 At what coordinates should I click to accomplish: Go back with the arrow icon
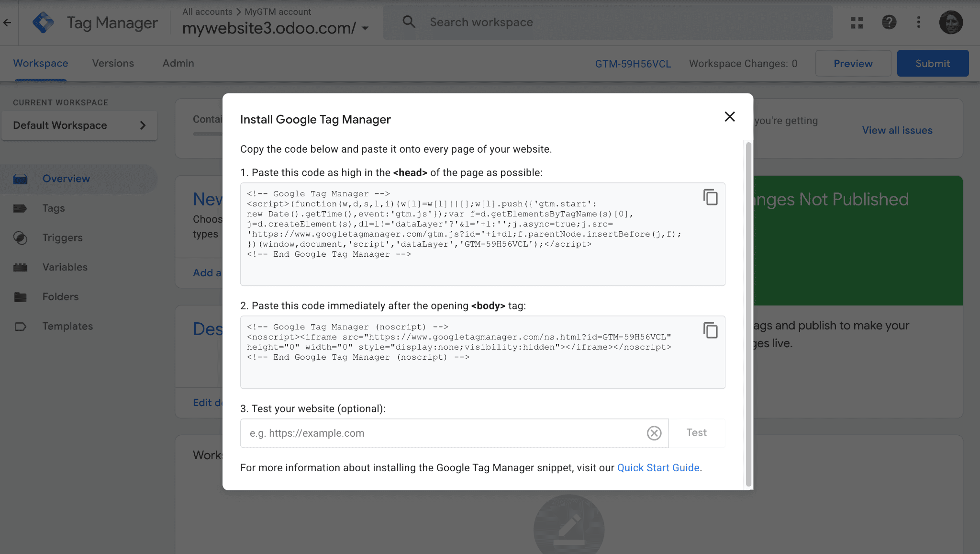7,22
